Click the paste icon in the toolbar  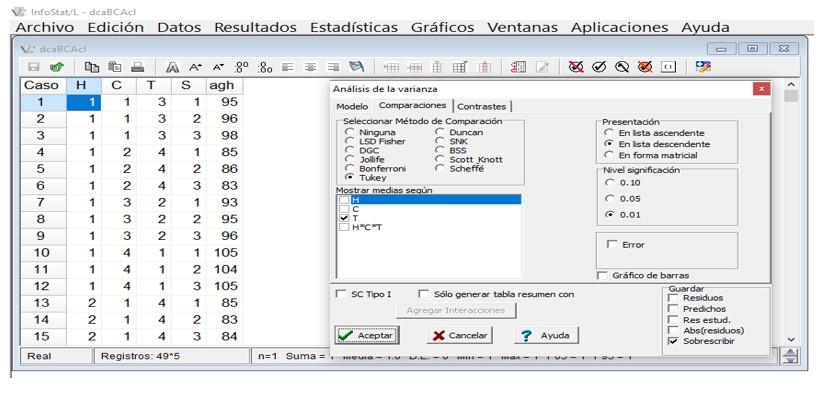(x=115, y=67)
